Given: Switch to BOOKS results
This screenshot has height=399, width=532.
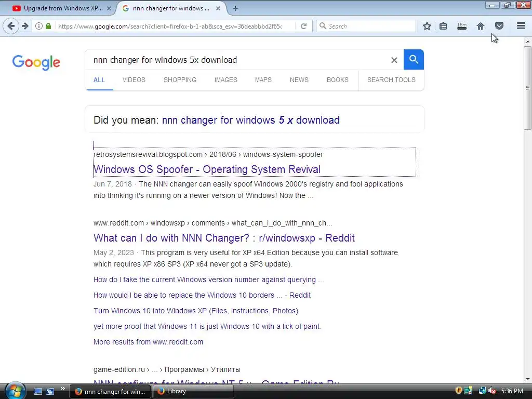Looking at the screenshot, I should (337, 80).
